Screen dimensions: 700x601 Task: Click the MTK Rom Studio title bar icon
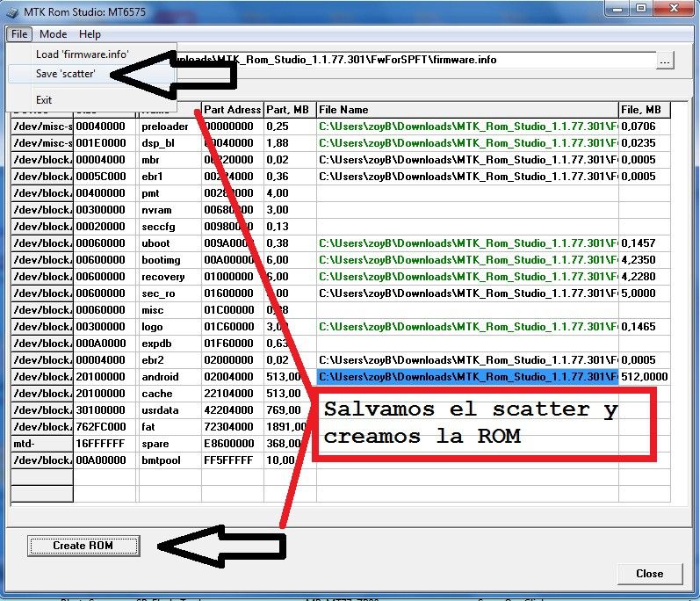pyautogui.click(x=12, y=12)
